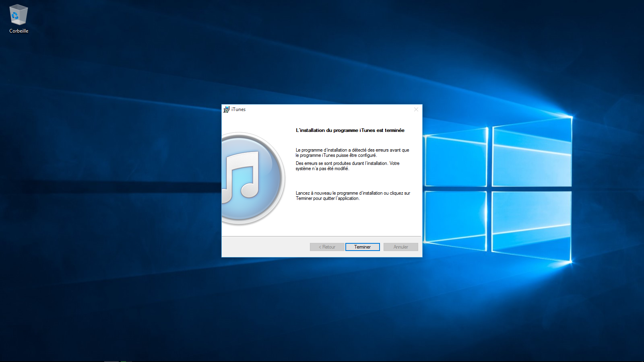Click the Corbeille label on the desktop
This screenshot has width=644, height=362.
click(19, 31)
